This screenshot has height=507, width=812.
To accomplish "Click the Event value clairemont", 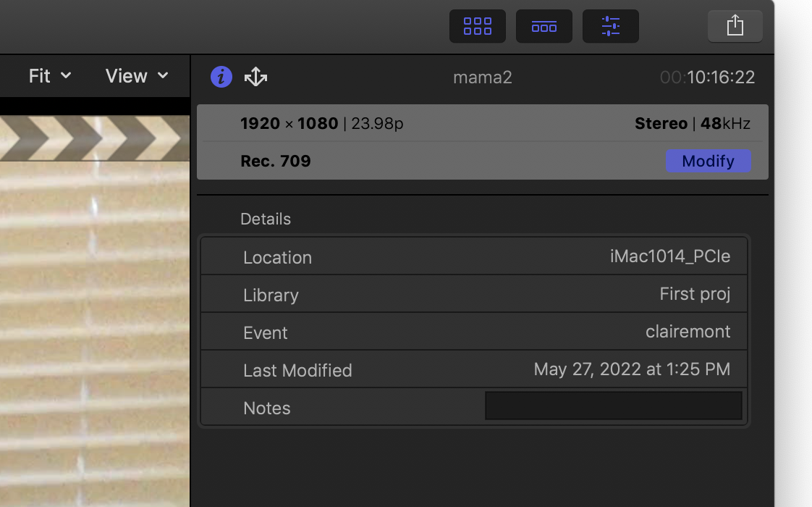I will 688,331.
